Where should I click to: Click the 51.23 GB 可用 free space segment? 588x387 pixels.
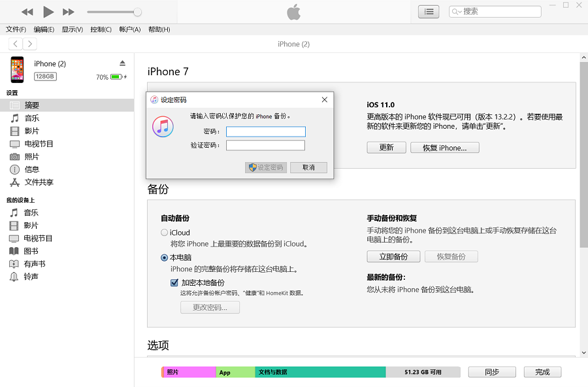(423, 372)
